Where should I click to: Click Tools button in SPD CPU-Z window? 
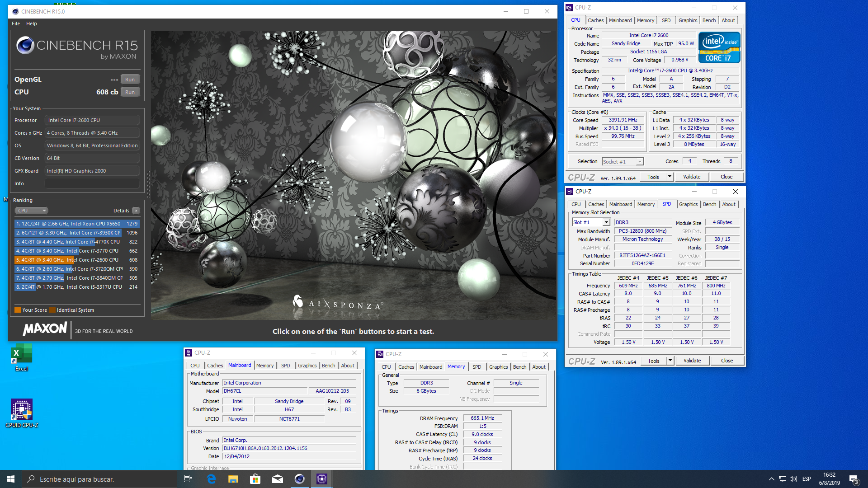click(x=654, y=361)
